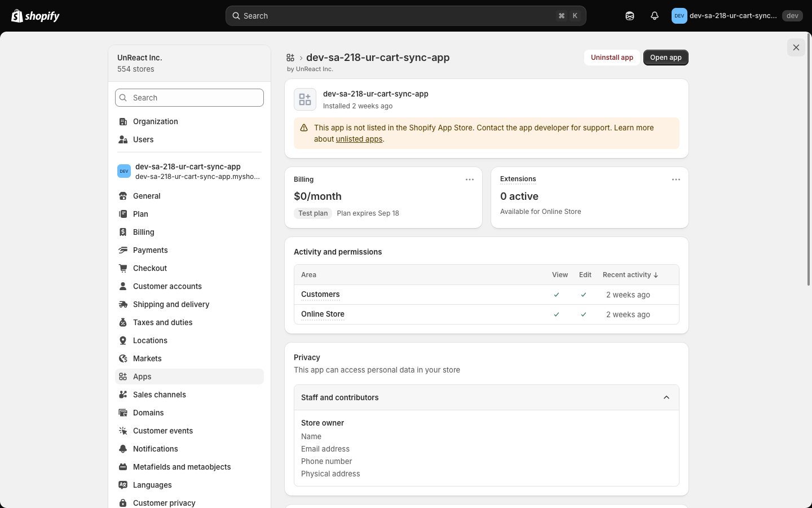
Task: Open Shipping and delivery settings
Action: (x=189, y=304)
